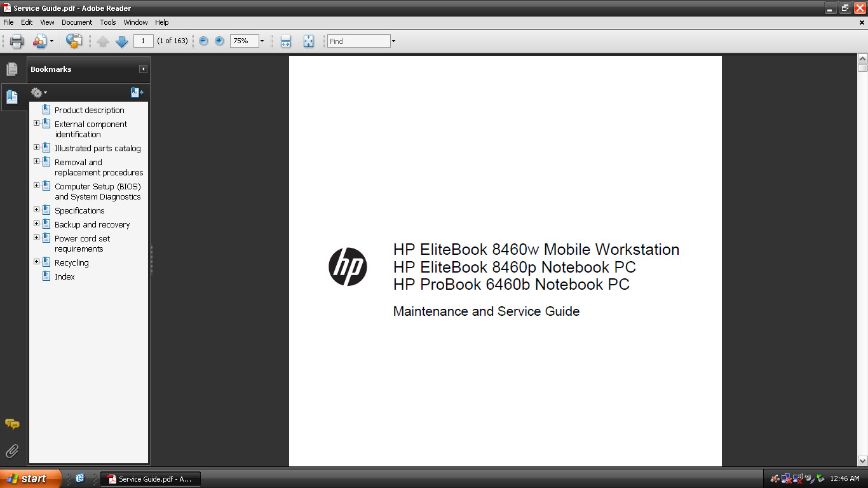The width and height of the screenshot is (868, 488).
Task: Expand the Illustrated parts catalog bookmark
Action: [x=37, y=147]
